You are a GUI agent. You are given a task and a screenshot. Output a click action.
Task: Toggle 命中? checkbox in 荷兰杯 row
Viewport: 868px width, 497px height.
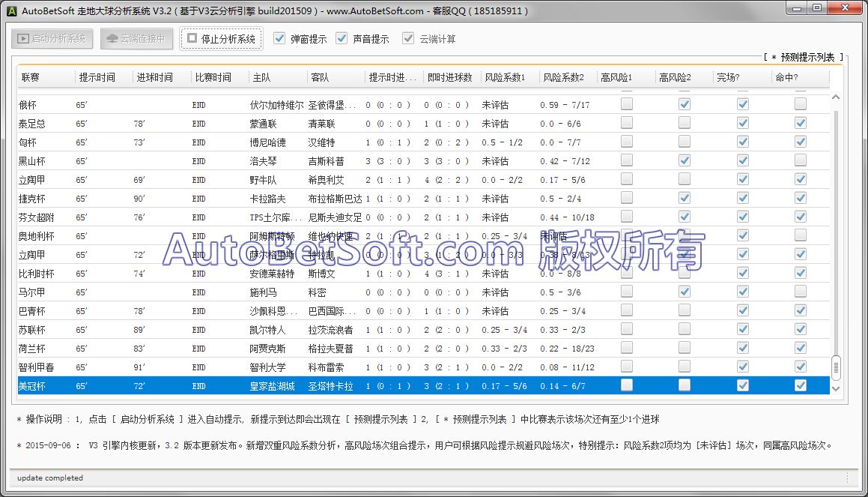coord(801,347)
